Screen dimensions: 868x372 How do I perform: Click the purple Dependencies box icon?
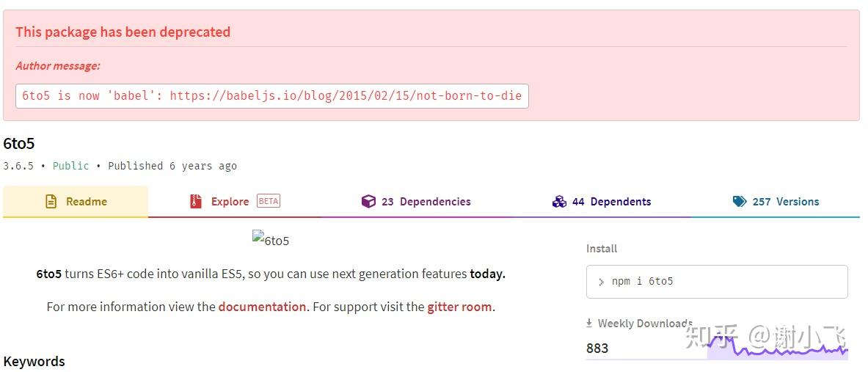(368, 202)
